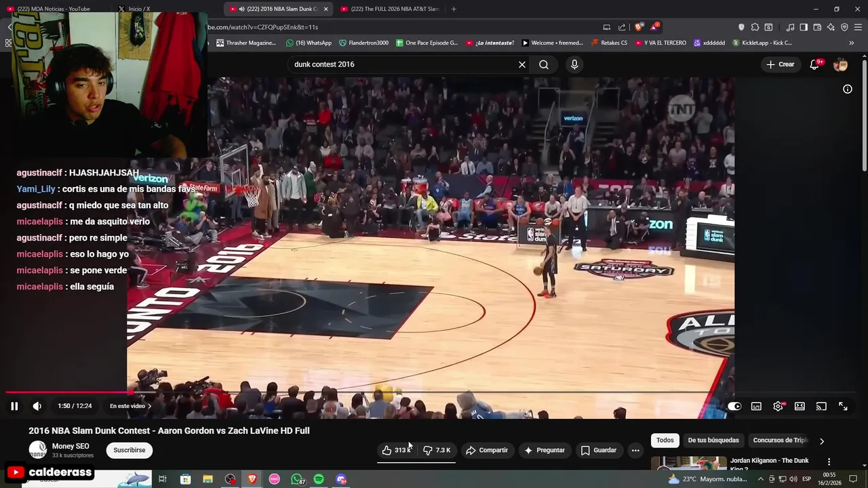
Task: Clear the YouTube search box text
Action: click(x=521, y=64)
